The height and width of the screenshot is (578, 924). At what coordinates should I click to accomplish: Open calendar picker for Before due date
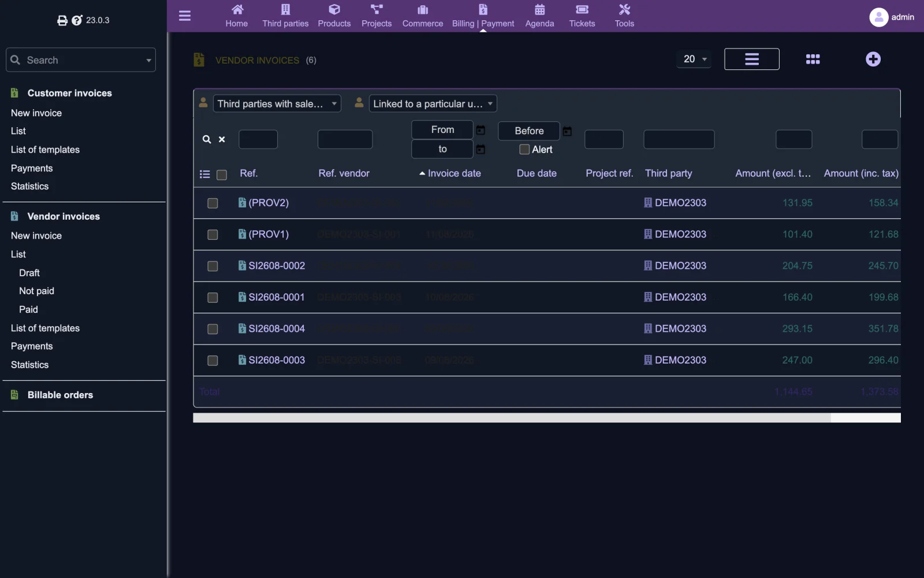tap(567, 131)
